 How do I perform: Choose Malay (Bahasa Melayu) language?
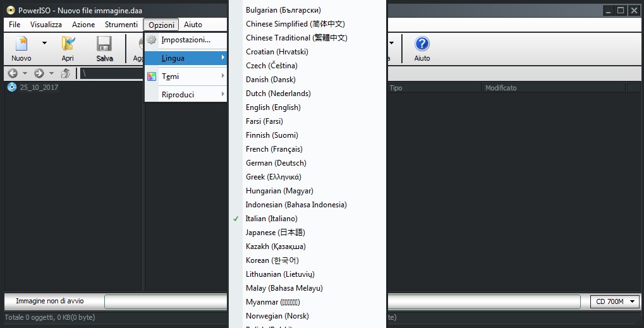pyautogui.click(x=308, y=288)
